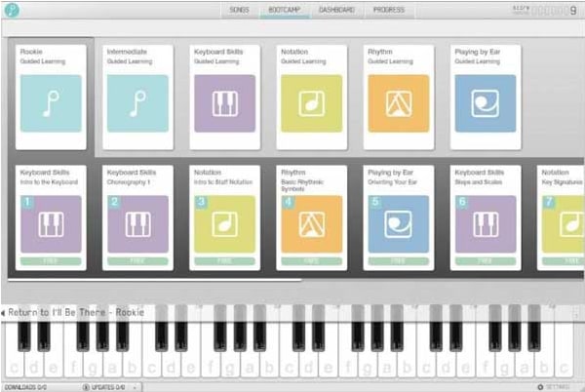Viewport: 585px width, 392px height.
Task: Open the Playing by Ear guided learning icon
Action: coord(486,103)
